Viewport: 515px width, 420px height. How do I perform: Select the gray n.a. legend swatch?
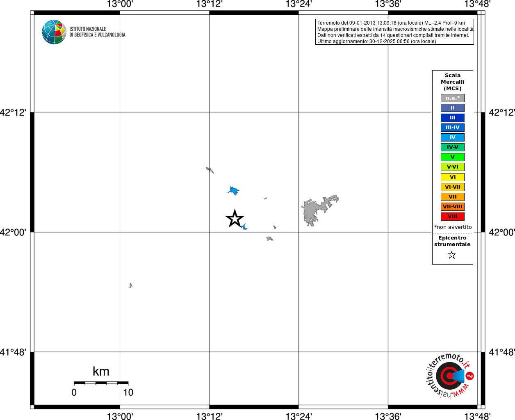point(453,98)
